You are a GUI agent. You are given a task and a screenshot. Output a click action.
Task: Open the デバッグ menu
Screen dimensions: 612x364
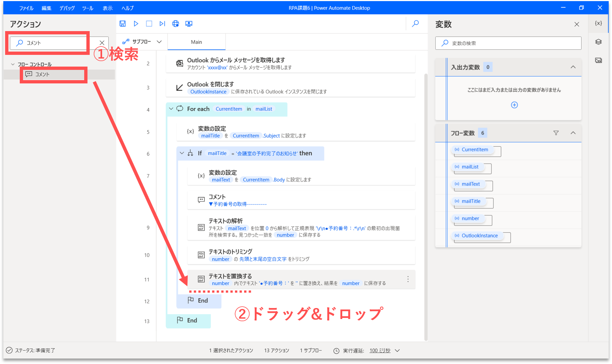[67, 8]
